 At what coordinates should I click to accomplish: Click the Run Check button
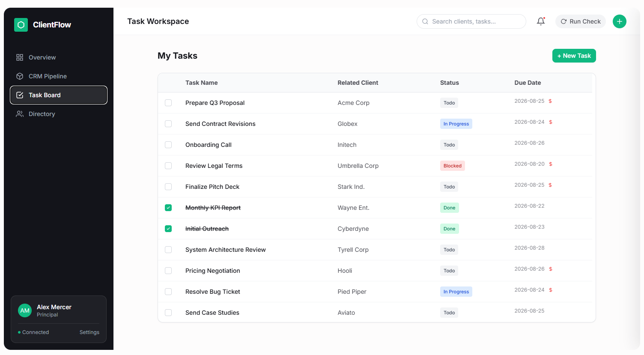581,21
